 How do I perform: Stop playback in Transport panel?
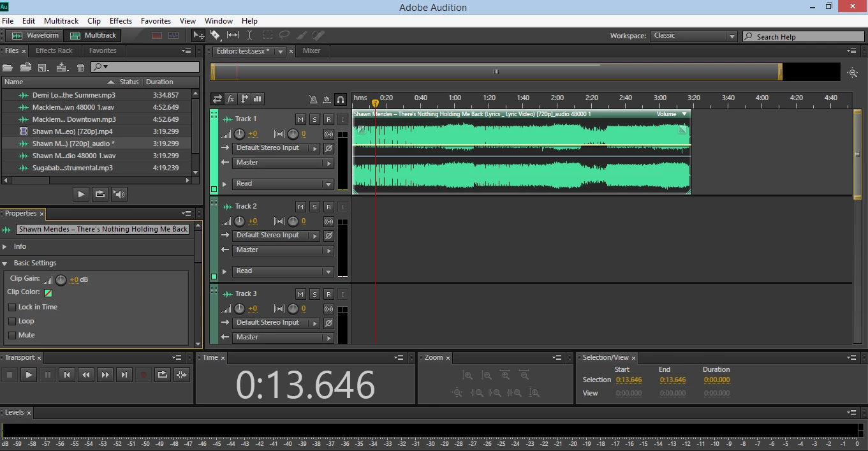coord(10,375)
